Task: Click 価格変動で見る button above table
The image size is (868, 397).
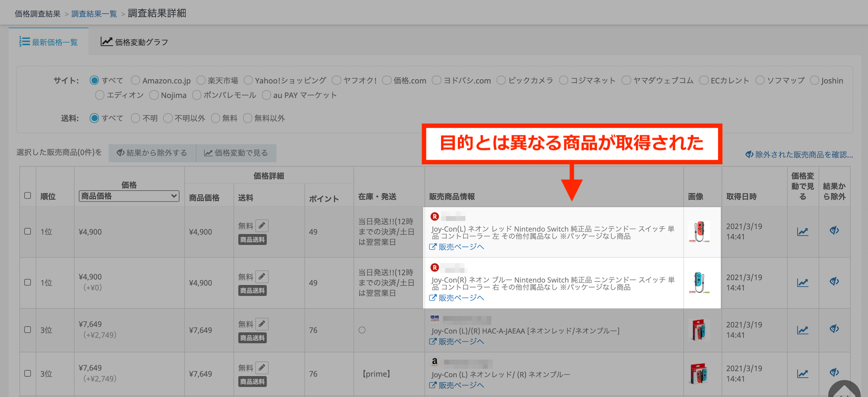Action: (x=236, y=153)
